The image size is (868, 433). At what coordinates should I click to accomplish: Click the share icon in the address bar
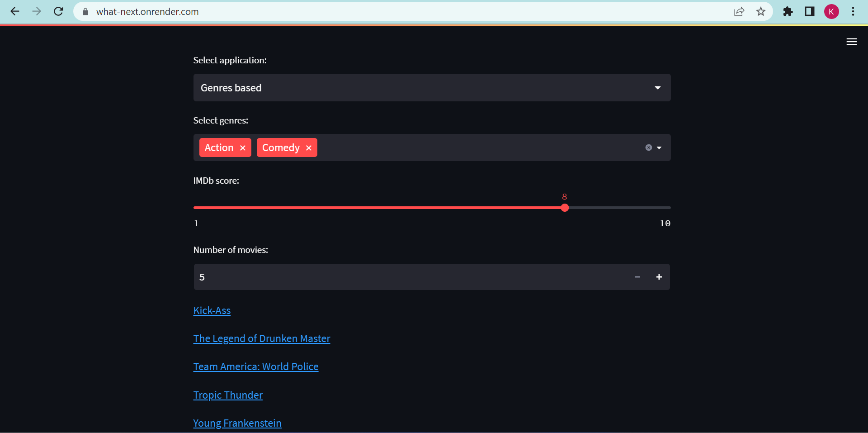click(739, 12)
